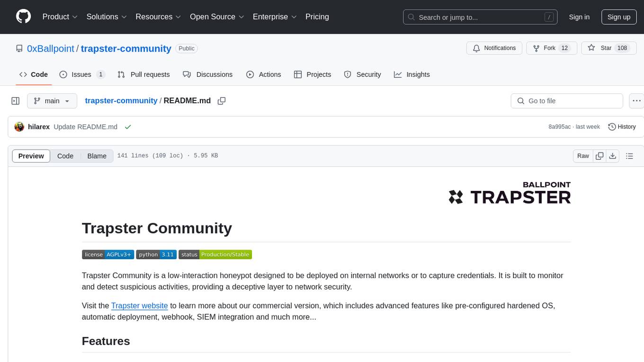Copy raw file contents
The image size is (644, 362).
[599, 156]
